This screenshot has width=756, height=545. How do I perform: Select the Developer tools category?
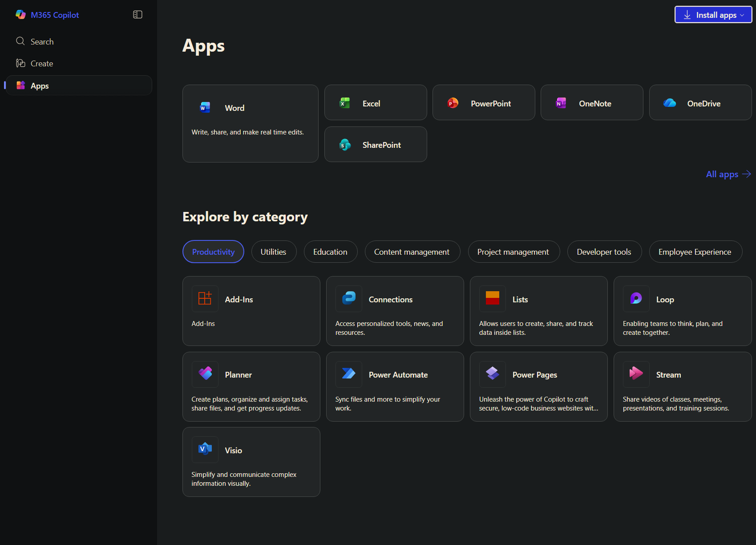[x=604, y=252]
